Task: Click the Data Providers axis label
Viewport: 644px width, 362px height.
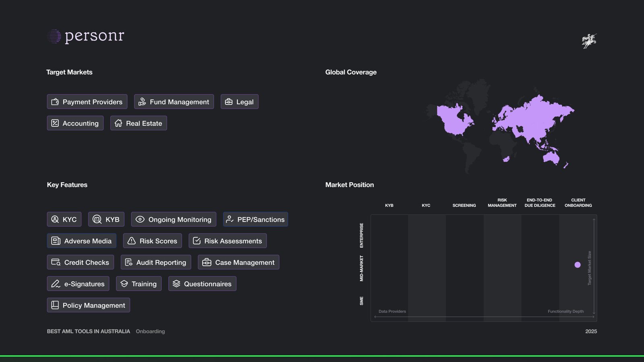Action: (x=392, y=311)
